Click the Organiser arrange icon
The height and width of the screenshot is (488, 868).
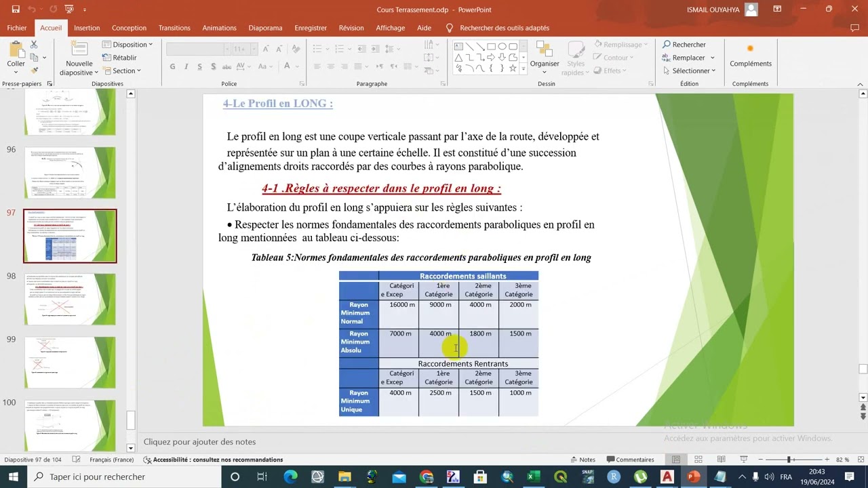pos(545,49)
